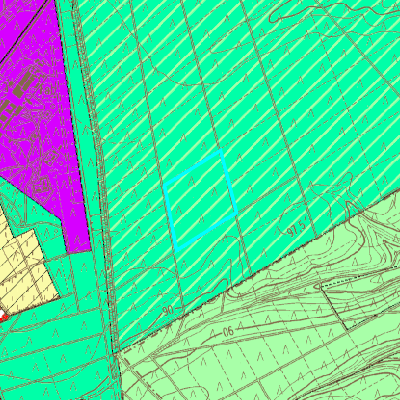Click the red marker at left edge
The image size is (400, 400).
click(3, 316)
